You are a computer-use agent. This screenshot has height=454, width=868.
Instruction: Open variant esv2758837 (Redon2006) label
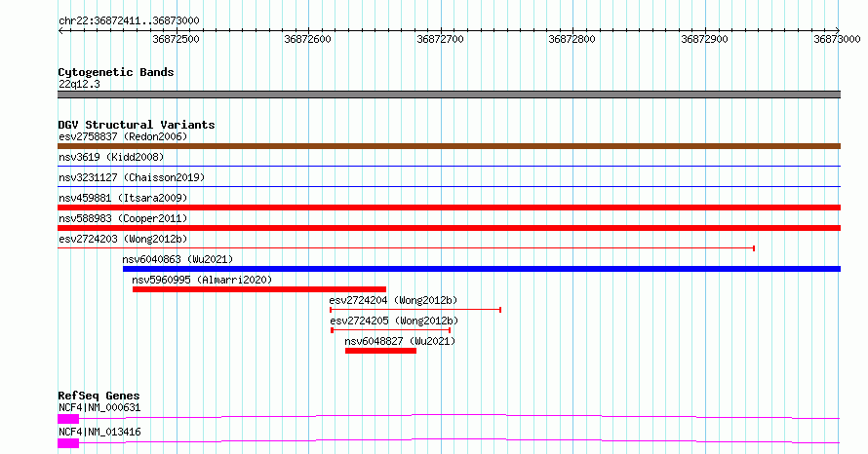pyautogui.click(x=123, y=136)
